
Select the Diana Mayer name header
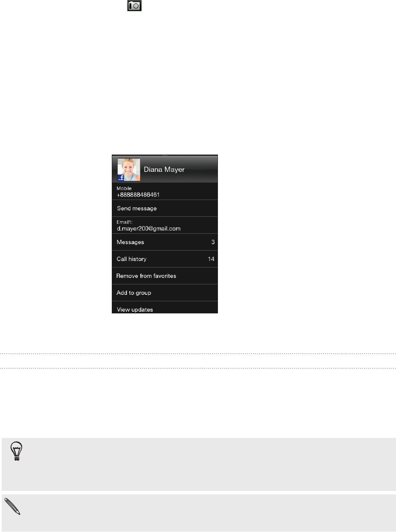[x=165, y=169]
